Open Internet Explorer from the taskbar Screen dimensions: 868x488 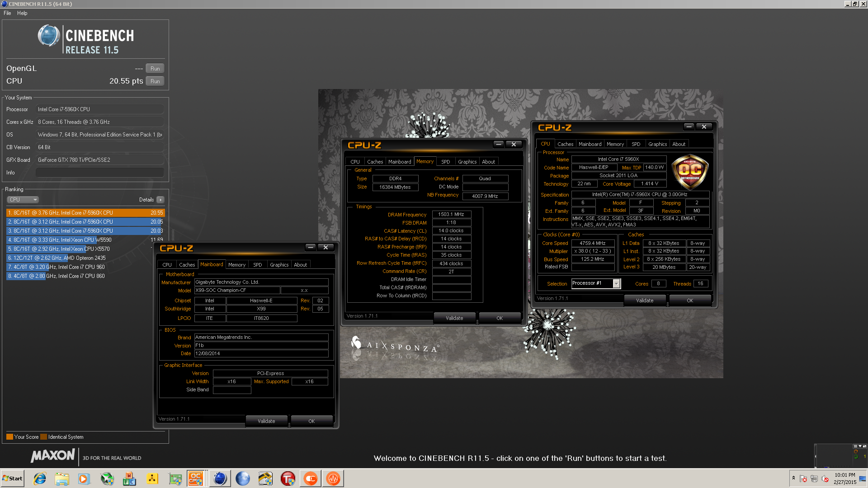click(x=40, y=479)
